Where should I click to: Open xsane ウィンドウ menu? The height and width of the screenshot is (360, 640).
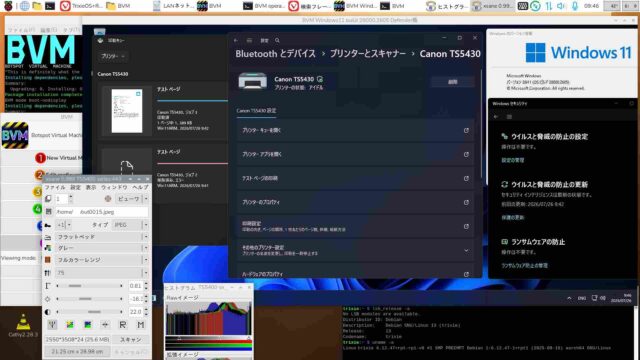[x=114, y=187]
